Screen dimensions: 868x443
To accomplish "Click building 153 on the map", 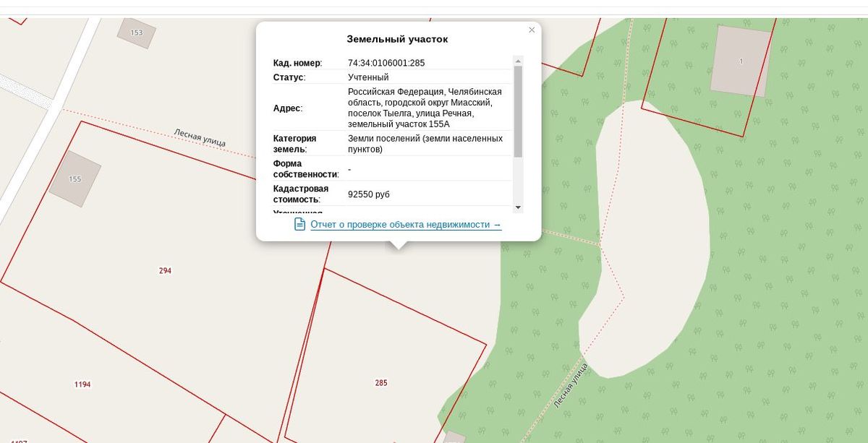I will [136, 33].
